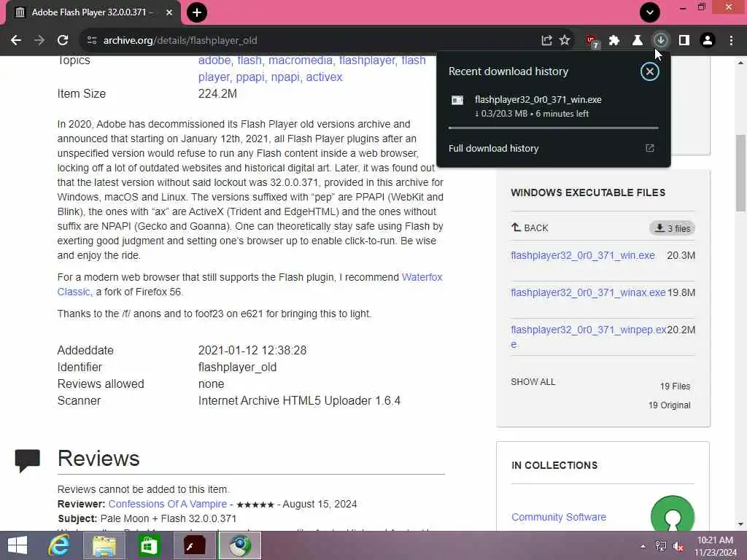The height and width of the screenshot is (560, 747).
Task: Download flashplayer32_0r0_371_win.exe link
Action: coord(583,255)
